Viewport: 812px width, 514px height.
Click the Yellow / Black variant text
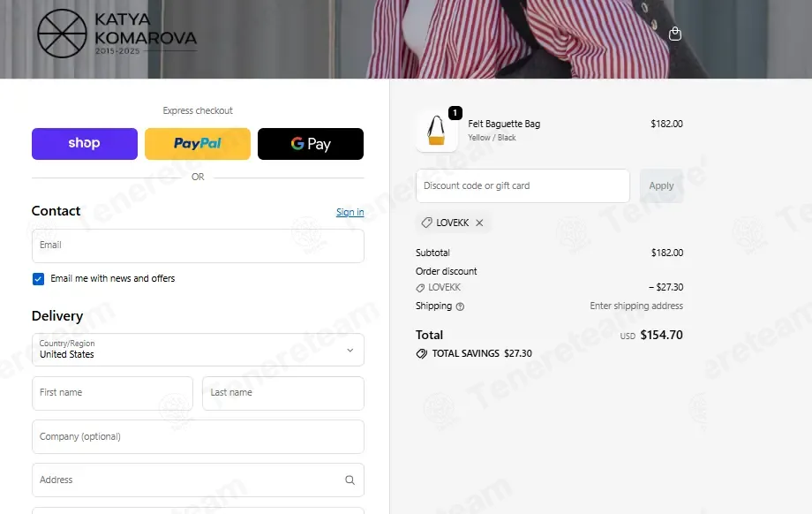[492, 138]
